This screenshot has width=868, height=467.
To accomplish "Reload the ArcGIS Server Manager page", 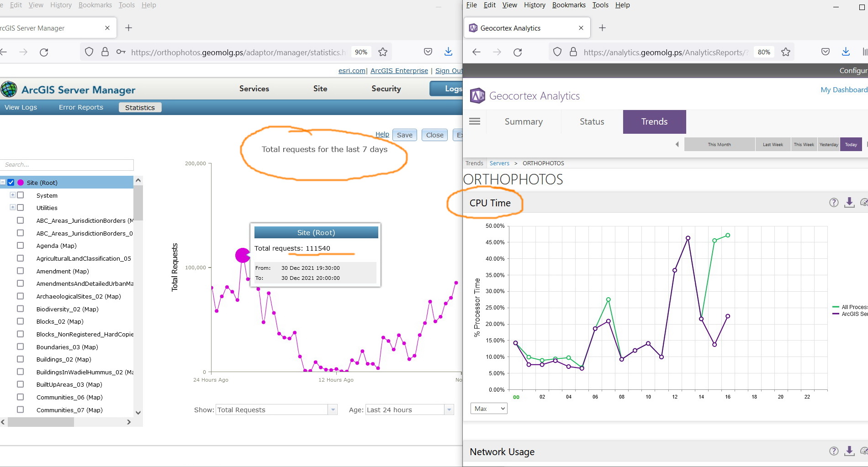I will click(44, 52).
